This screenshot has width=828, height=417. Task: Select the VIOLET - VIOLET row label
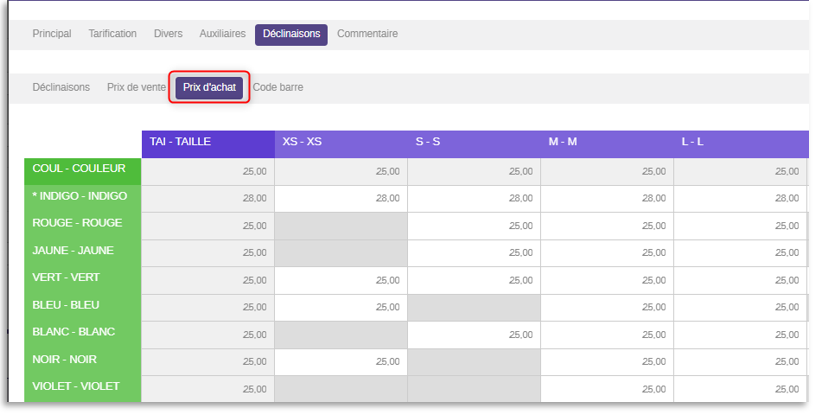[83, 388]
